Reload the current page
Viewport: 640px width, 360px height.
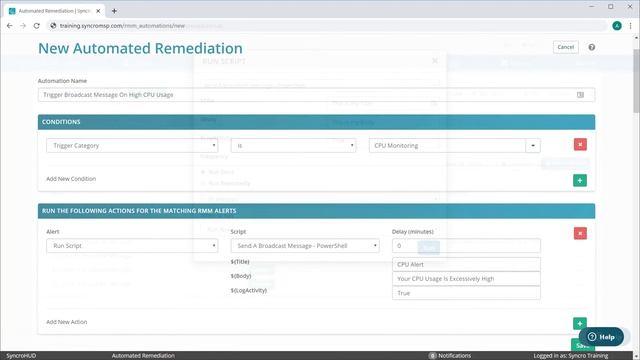[37, 26]
